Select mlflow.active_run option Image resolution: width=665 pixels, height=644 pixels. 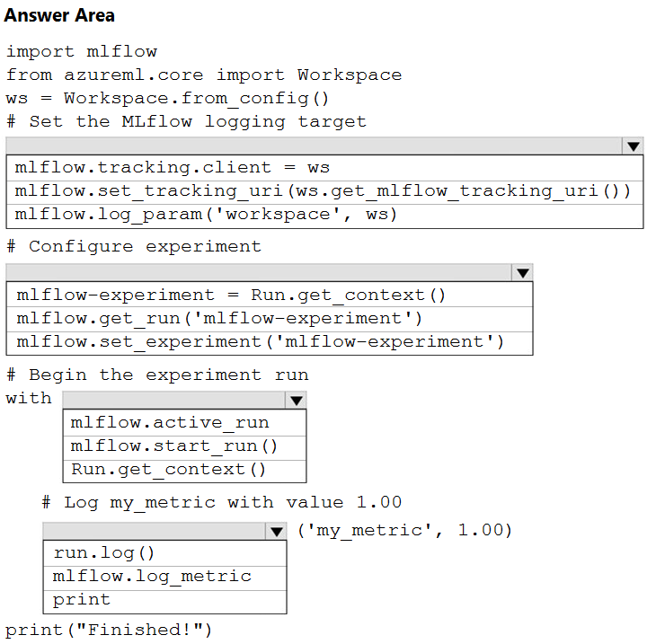pyautogui.click(x=184, y=423)
